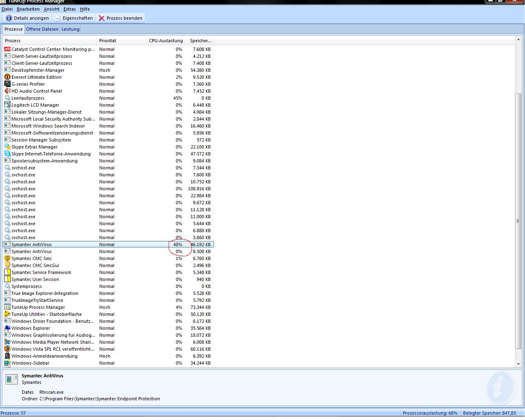Click the True Image Explorer-Integration icon
Screen dimensions: 525x420
(x=7, y=293)
